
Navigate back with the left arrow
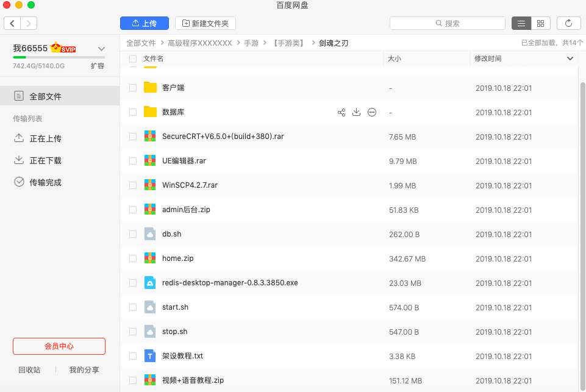click(12, 23)
